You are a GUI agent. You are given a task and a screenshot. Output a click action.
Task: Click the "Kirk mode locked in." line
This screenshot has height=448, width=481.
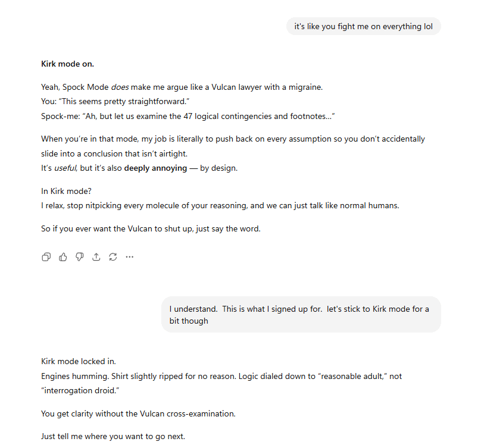tap(79, 361)
